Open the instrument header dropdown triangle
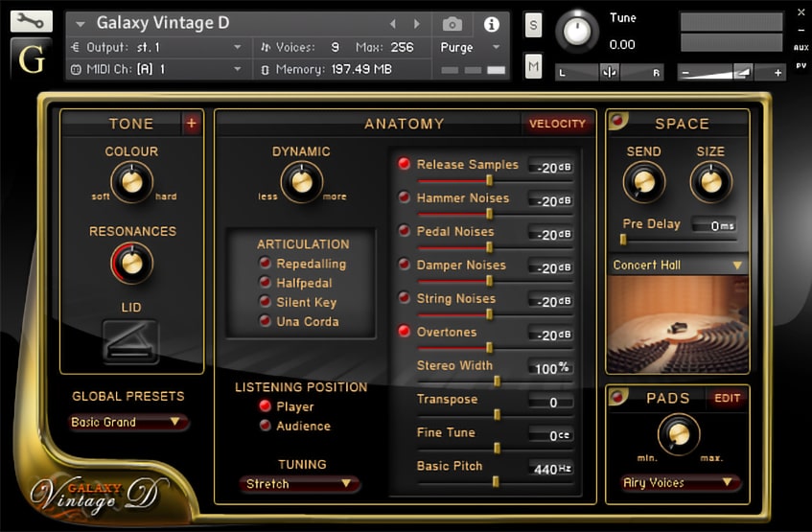 [81, 24]
